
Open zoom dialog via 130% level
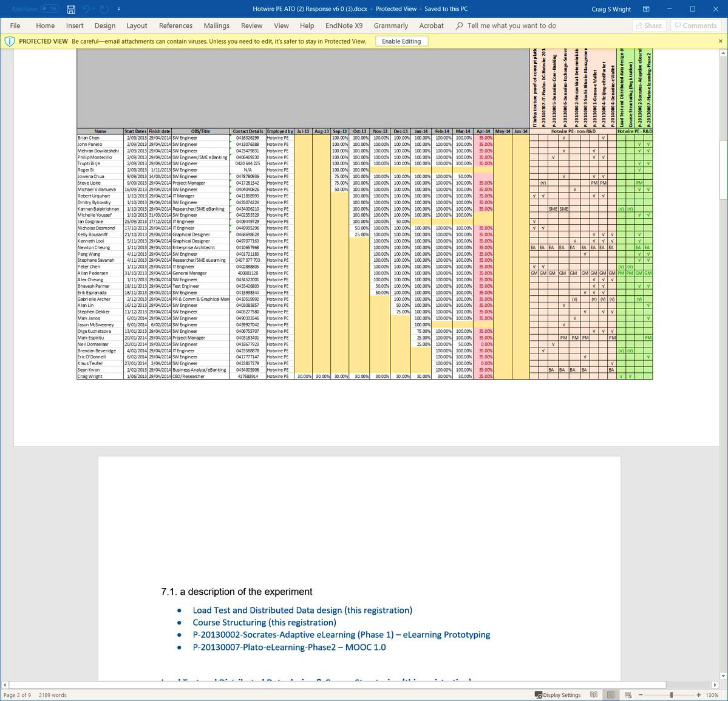click(712, 695)
